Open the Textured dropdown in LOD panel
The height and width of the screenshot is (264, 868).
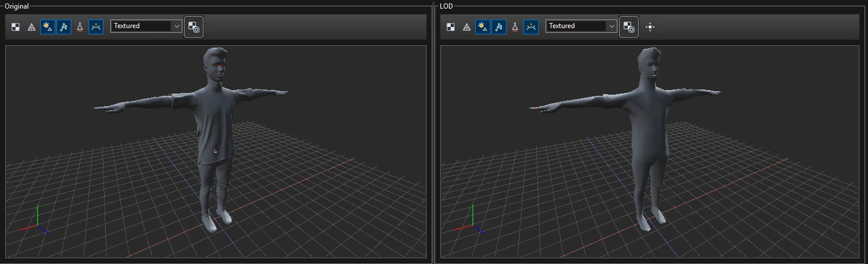pos(581,26)
